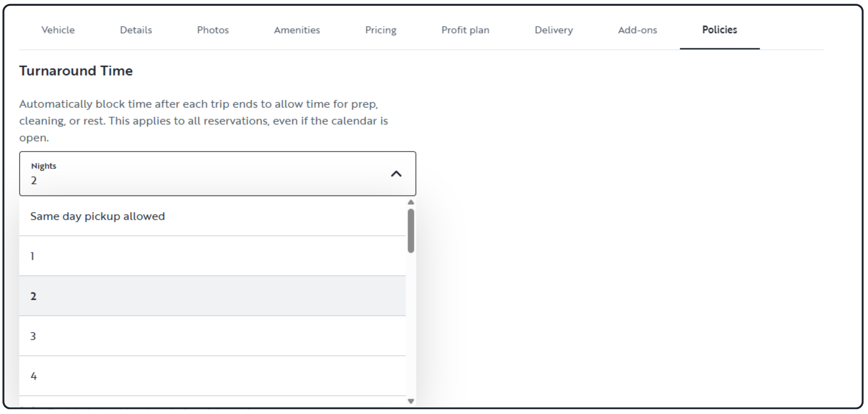The width and height of the screenshot is (868, 414).
Task: Open the Profit plan tab
Action: 465,30
